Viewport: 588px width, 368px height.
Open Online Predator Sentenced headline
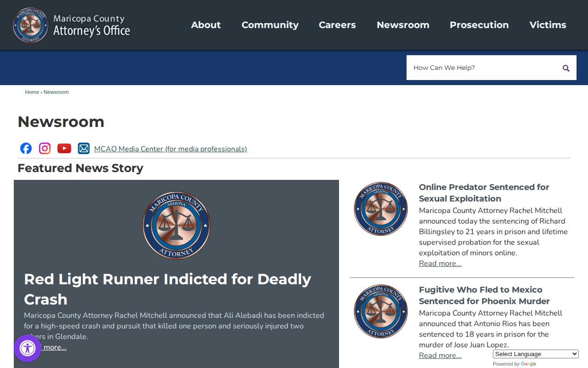484,193
